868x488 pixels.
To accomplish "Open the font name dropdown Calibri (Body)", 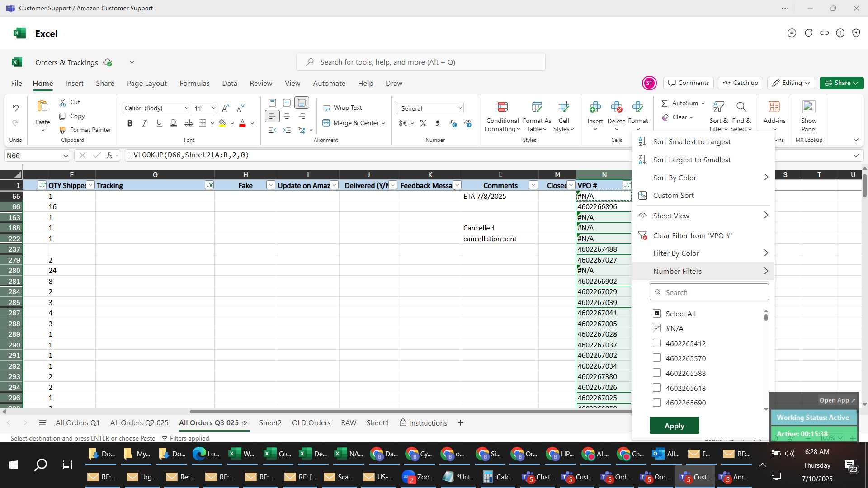I will click(186, 108).
